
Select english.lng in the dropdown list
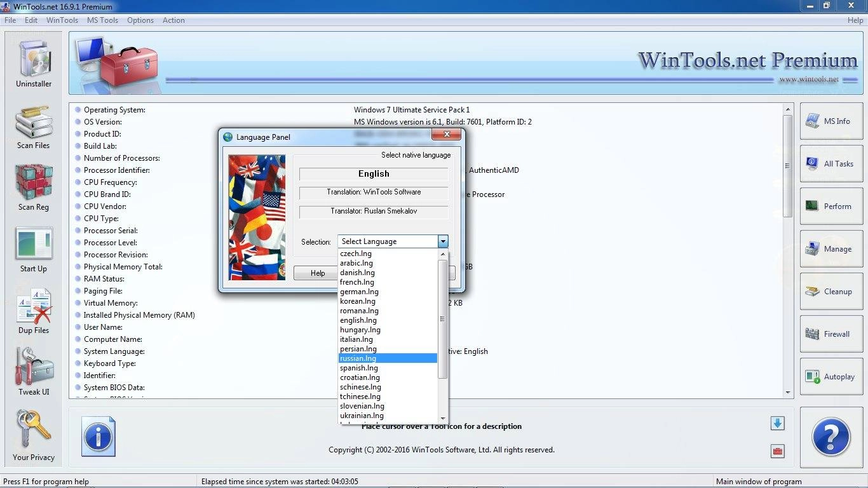coord(388,320)
